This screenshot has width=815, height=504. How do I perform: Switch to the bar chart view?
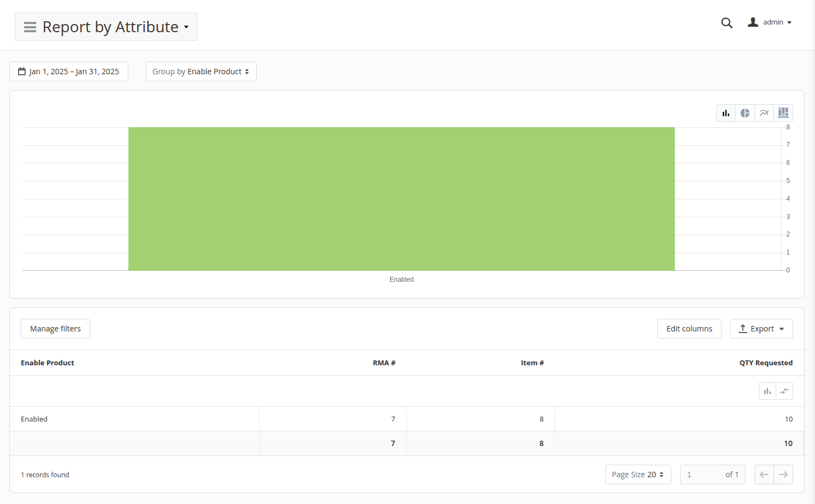point(725,113)
